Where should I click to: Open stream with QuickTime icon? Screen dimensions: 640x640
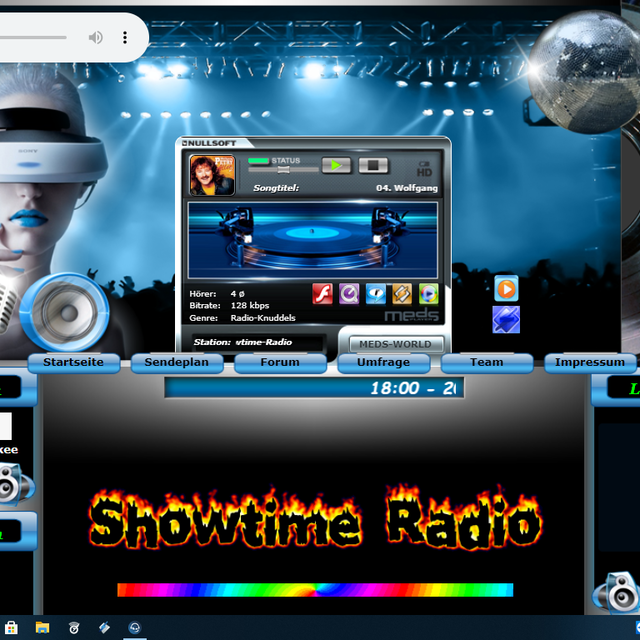click(x=349, y=293)
